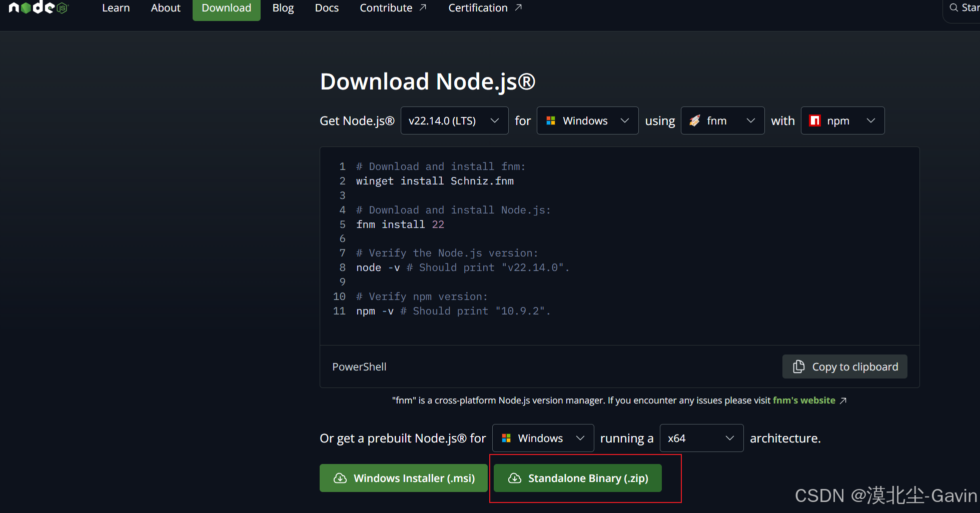The image size is (980, 513).
Task: Click the external link arrow next to Contribute
Action: tap(423, 7)
